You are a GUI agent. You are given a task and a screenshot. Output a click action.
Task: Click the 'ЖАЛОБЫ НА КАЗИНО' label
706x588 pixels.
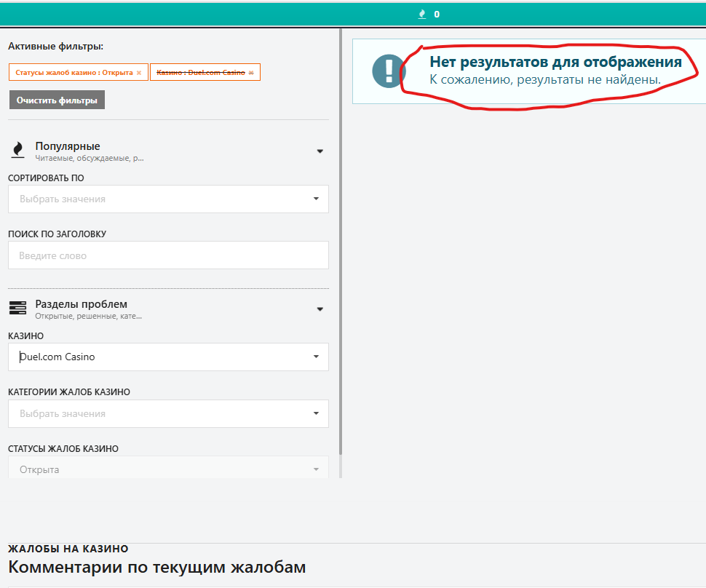(68, 549)
